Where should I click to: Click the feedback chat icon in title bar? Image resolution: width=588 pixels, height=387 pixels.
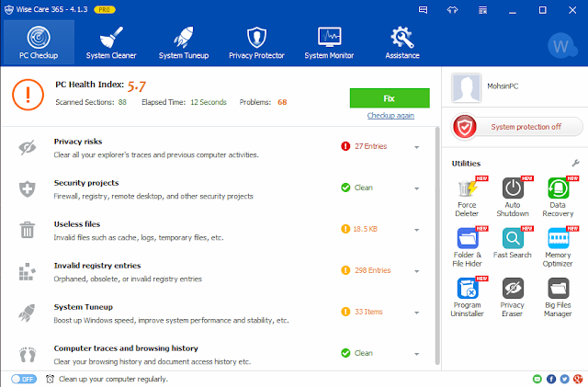423,10
